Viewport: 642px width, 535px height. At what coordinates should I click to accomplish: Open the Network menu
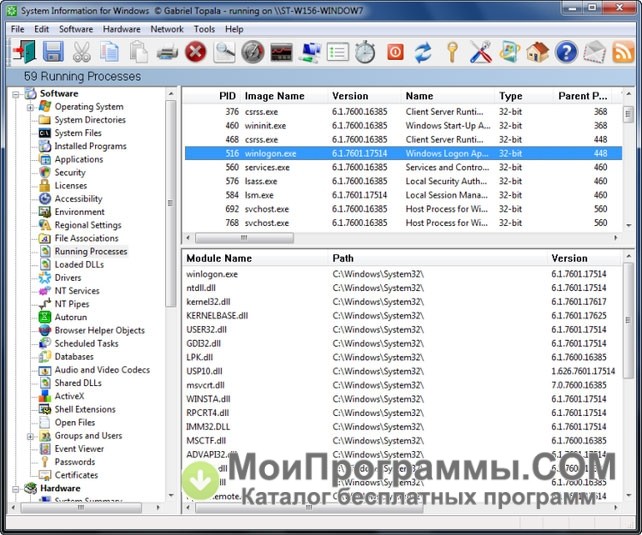click(167, 29)
